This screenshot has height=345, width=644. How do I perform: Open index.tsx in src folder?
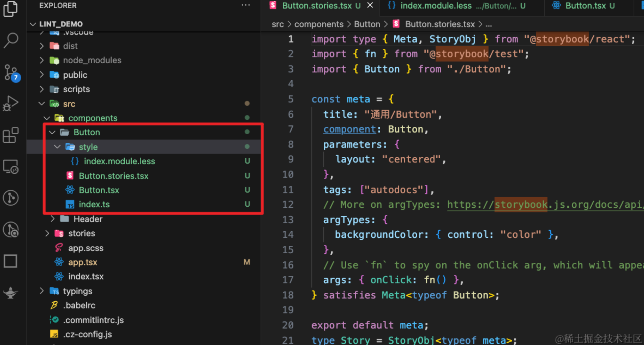pyautogui.click(x=86, y=276)
